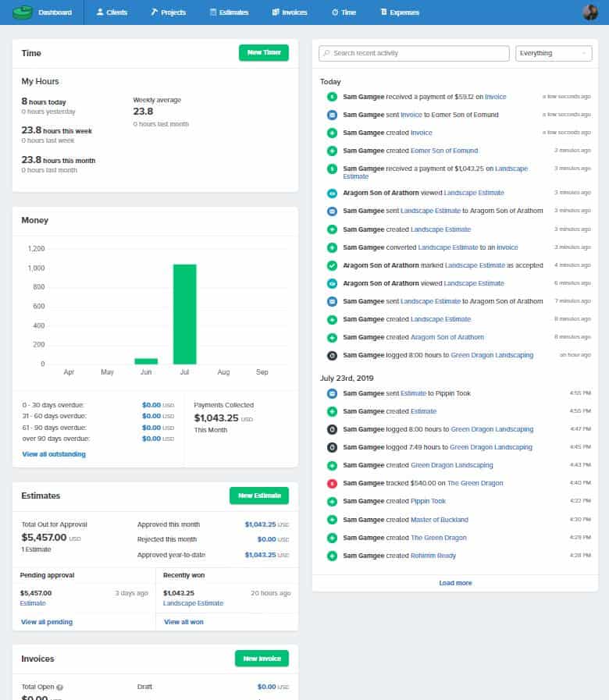Click the $0.00 amount for 0 - 30 days overdue

151,405
